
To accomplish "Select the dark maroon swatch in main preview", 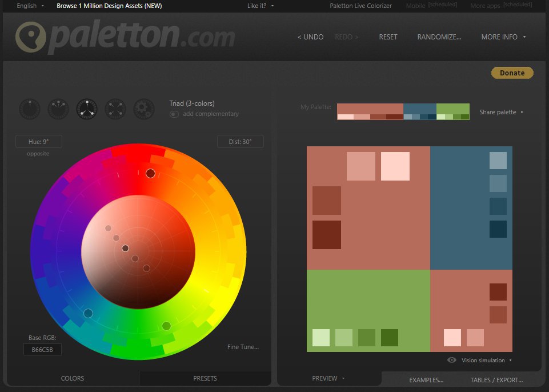I will (x=327, y=235).
